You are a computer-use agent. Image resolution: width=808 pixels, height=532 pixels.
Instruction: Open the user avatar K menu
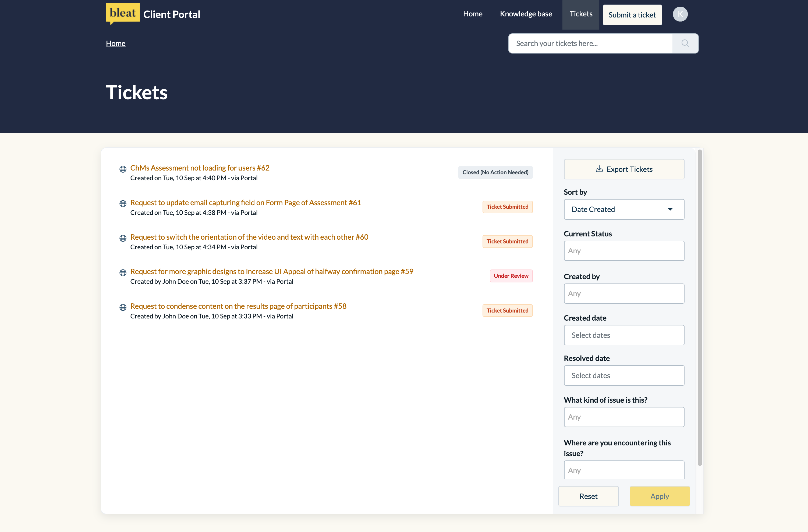[x=680, y=14]
